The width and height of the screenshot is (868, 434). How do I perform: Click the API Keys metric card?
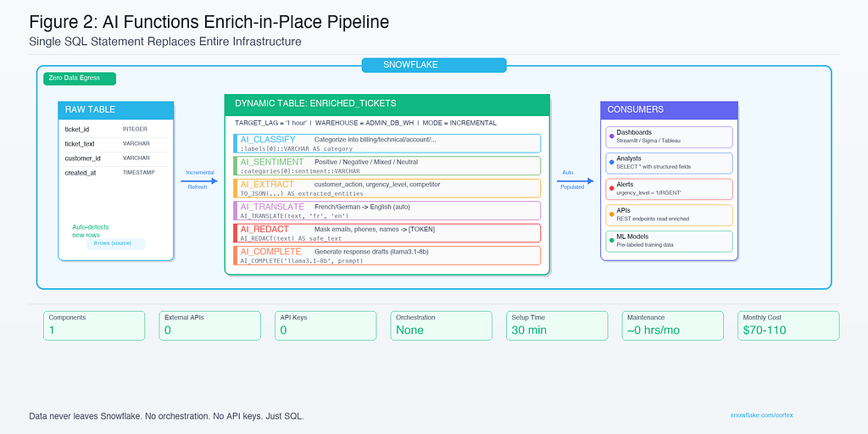tap(325, 325)
